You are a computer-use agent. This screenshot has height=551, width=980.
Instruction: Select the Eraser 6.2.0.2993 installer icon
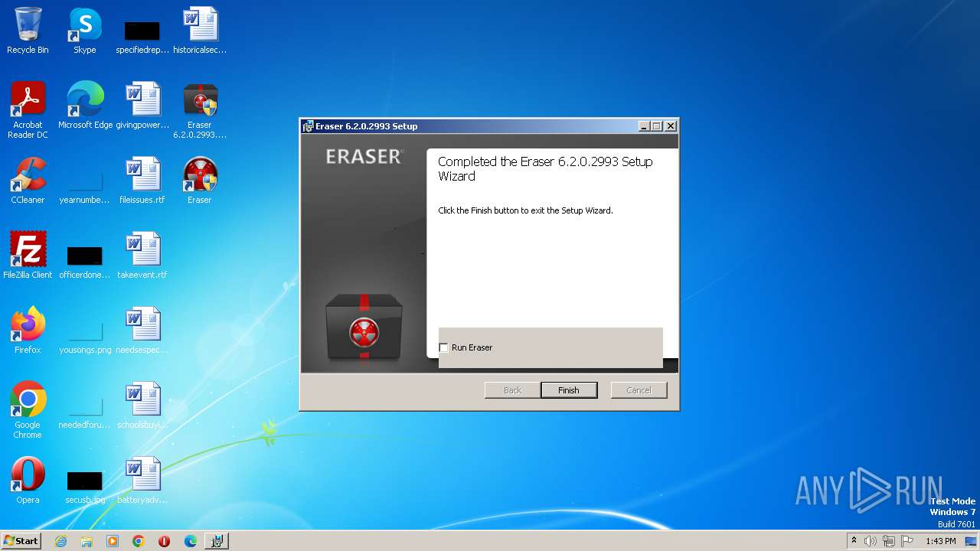(x=200, y=110)
